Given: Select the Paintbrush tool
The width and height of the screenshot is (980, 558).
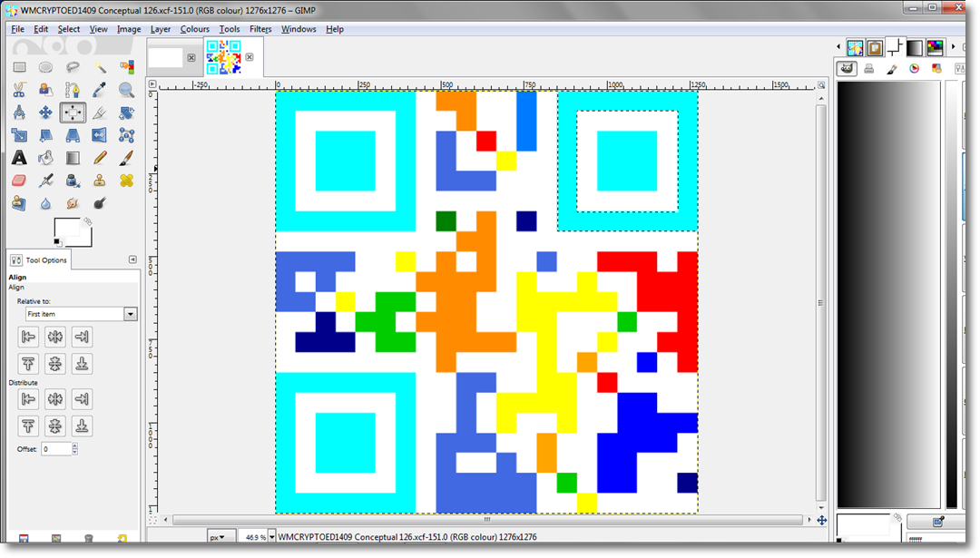Looking at the screenshot, I should [x=126, y=158].
